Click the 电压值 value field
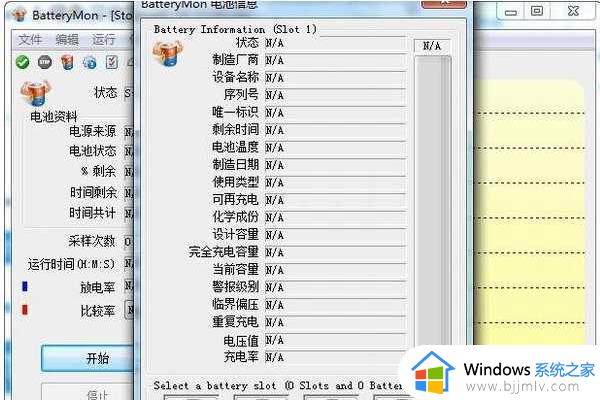Screen dimensions: 600x400 pos(335,340)
